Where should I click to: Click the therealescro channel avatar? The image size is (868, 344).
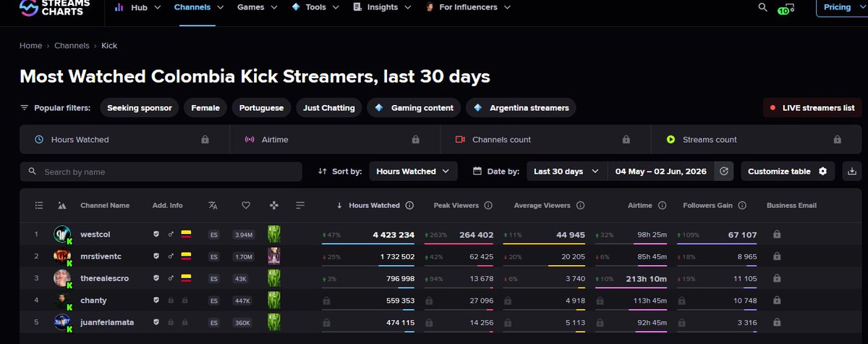pos(62,278)
